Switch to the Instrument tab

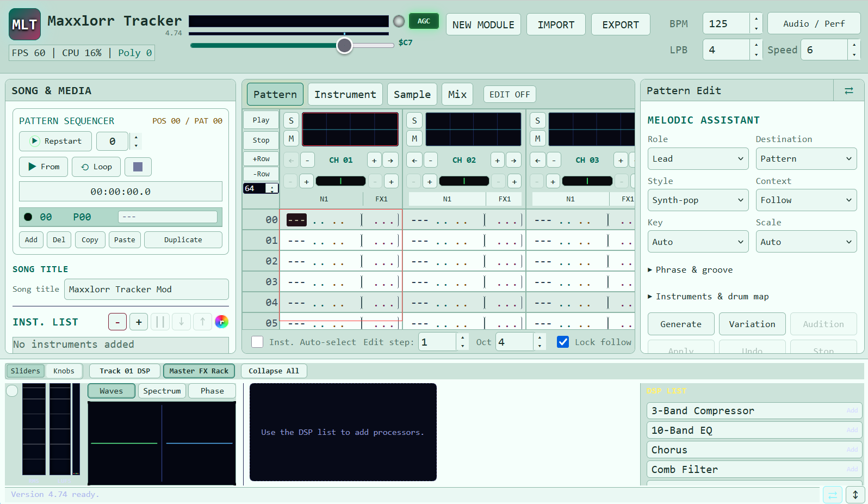pyautogui.click(x=345, y=94)
